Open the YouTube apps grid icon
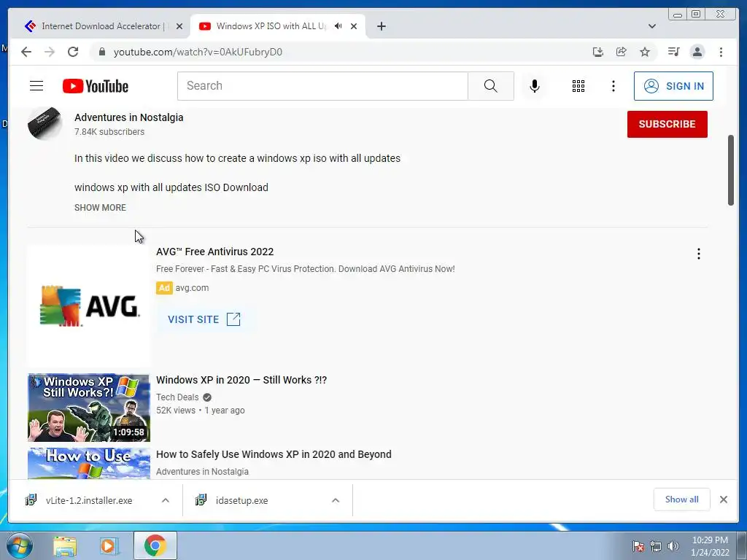Viewport: 747px width, 560px height. coord(578,86)
